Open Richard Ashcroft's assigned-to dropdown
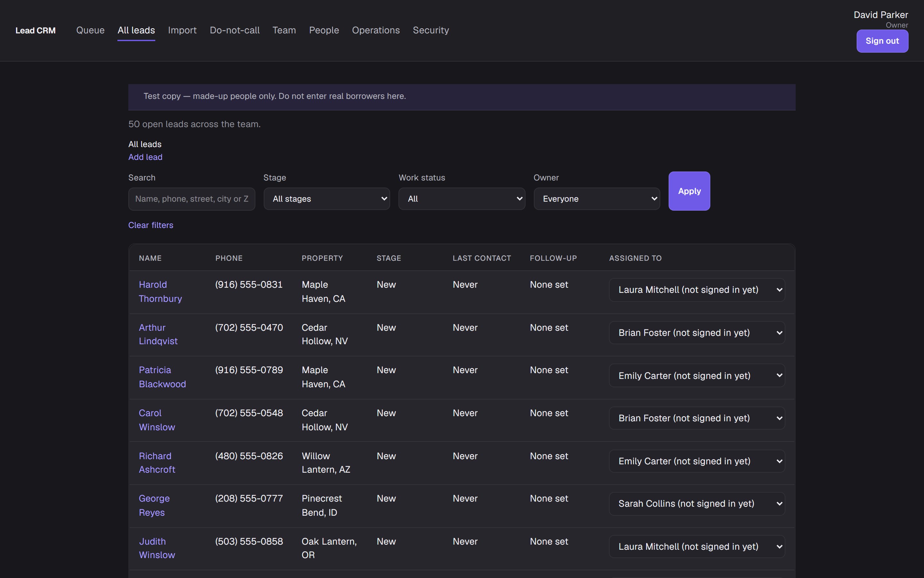Viewport: 924px width, 578px height. (x=697, y=461)
